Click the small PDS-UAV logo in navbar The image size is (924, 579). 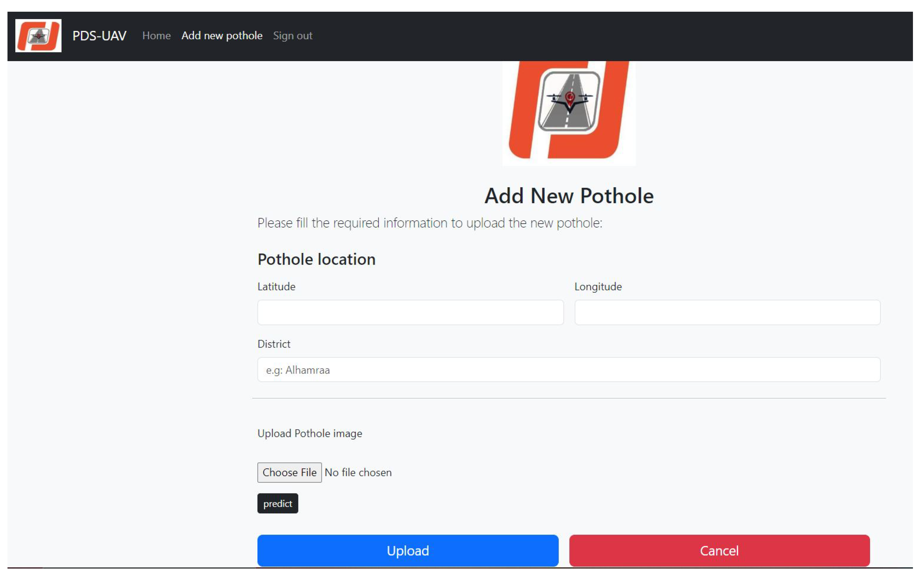(38, 36)
